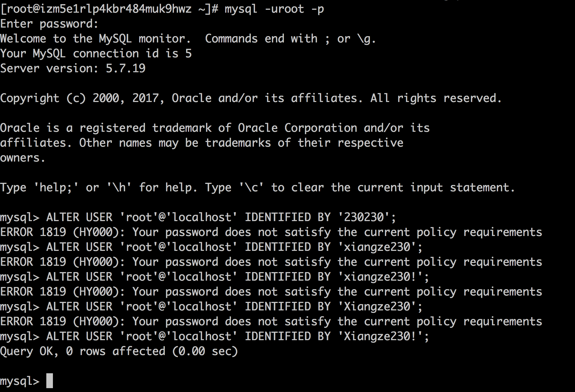The width and height of the screenshot is (575, 392).
Task: Click the word 'owners.' in trademark notice
Action: [22, 158]
